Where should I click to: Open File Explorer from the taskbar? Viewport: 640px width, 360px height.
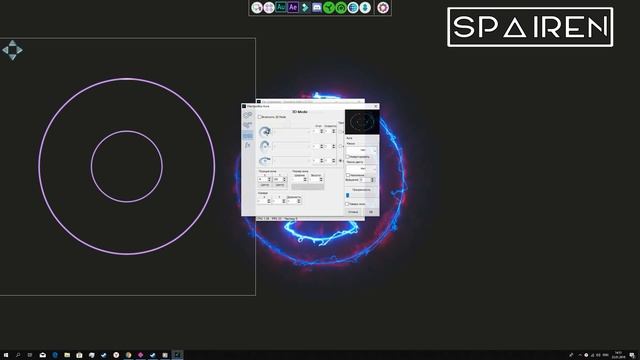tap(67, 355)
